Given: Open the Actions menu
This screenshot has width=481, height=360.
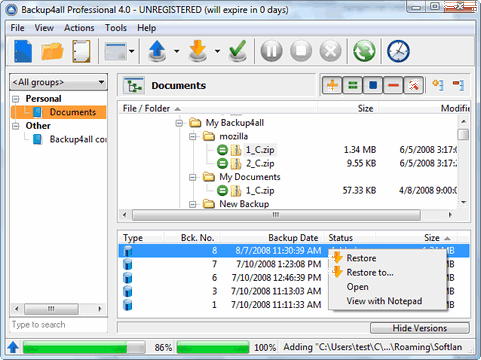Looking at the screenshot, I should click(79, 28).
